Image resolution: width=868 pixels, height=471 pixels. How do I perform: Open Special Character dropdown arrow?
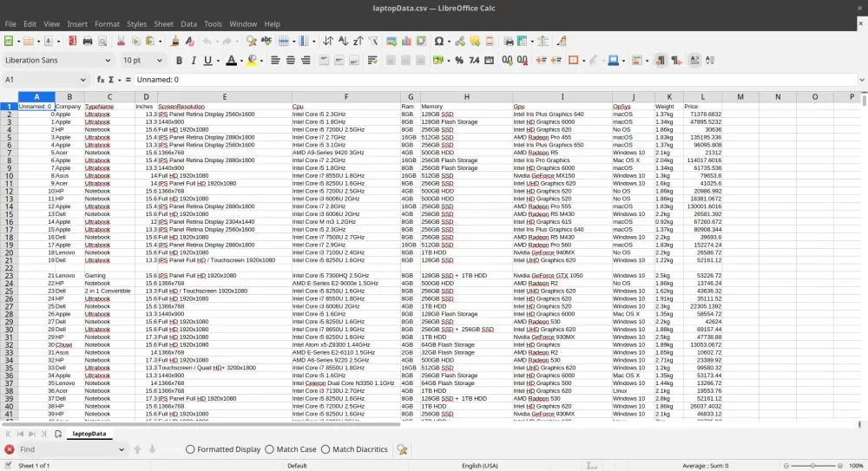coord(449,41)
